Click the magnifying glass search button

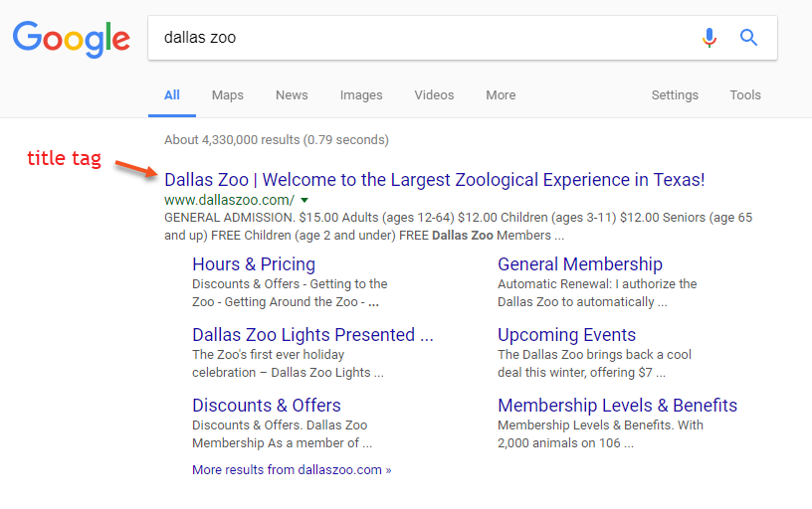(749, 38)
